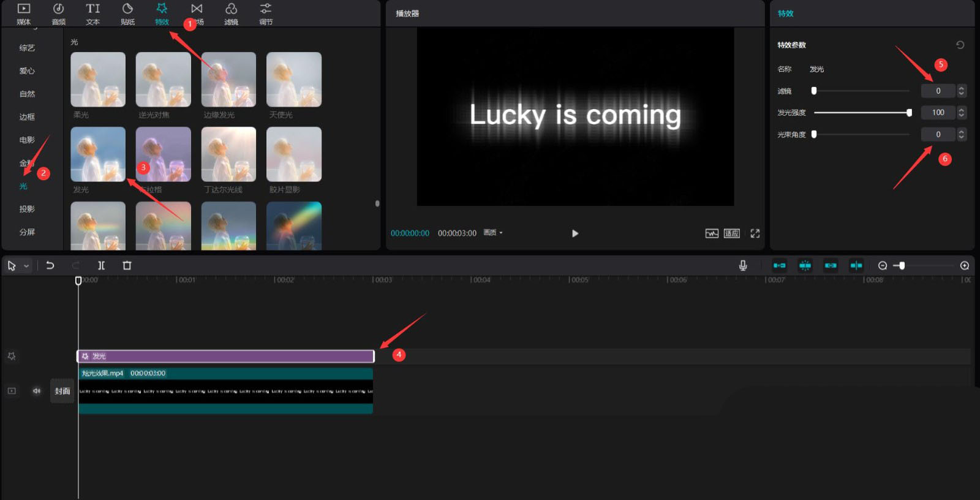The height and width of the screenshot is (500, 980).
Task: Click the 封面 cover button on track
Action: tap(62, 391)
